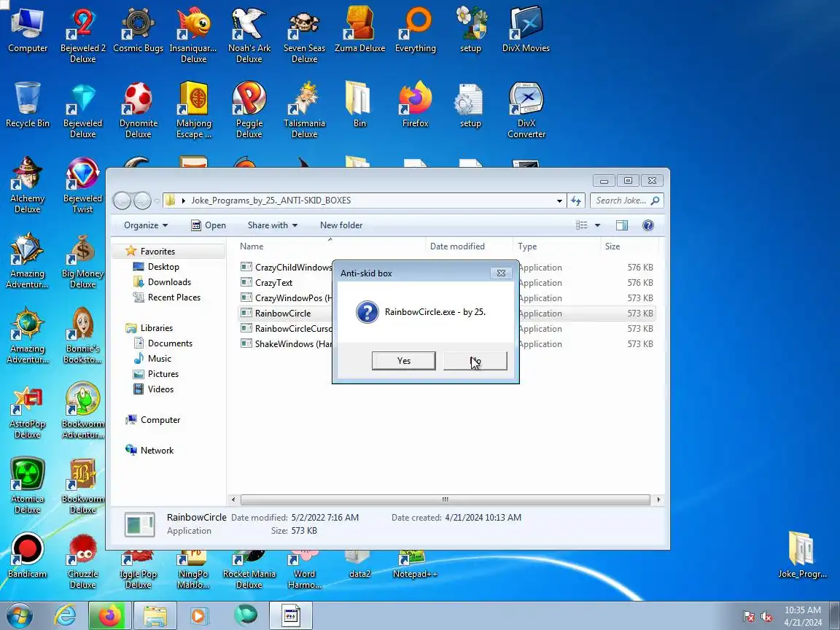Click the scrollbar right arrow
This screenshot has width=840, height=630.
click(658, 499)
